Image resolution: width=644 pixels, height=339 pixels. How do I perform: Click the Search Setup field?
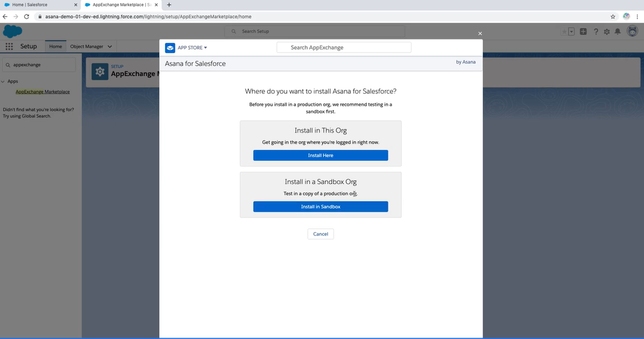coord(314,31)
